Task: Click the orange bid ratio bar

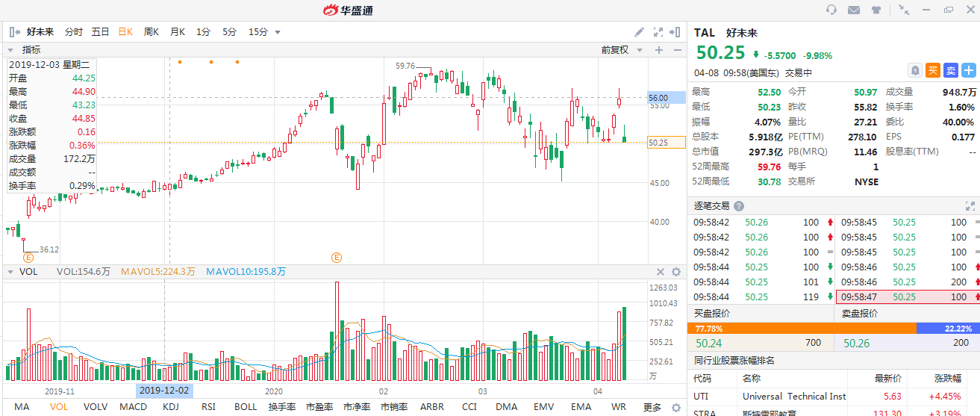Action: click(x=801, y=328)
